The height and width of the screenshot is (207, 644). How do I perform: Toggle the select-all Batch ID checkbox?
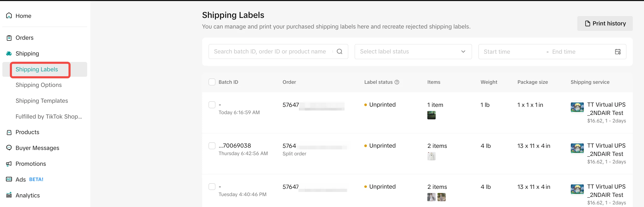click(212, 82)
